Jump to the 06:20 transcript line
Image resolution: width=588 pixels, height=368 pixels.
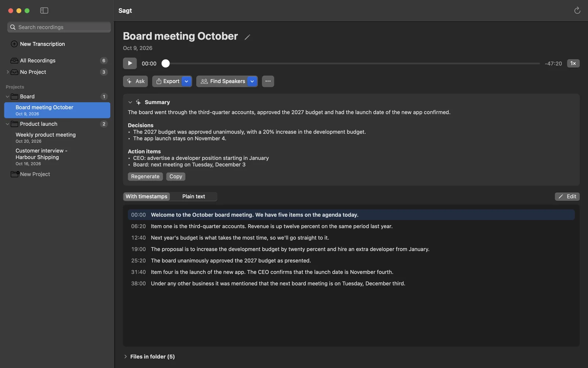point(351,226)
